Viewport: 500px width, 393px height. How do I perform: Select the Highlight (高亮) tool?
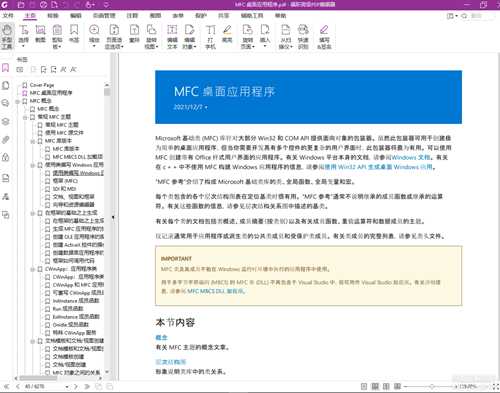pos(227,34)
